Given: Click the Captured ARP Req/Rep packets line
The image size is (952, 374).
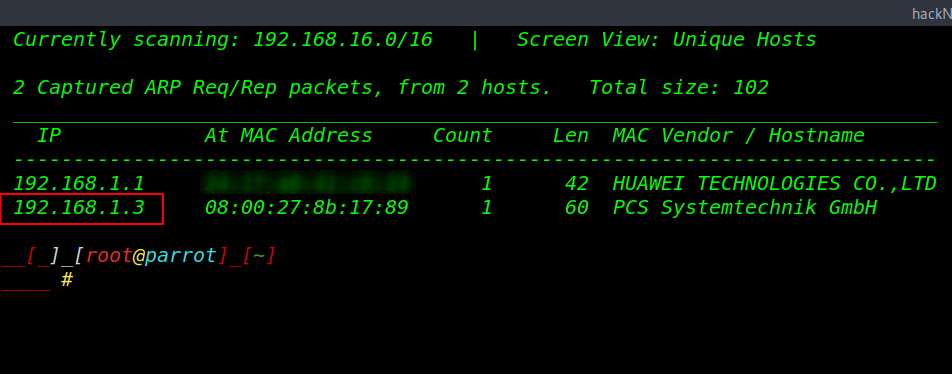Looking at the screenshot, I should click(x=282, y=88).
